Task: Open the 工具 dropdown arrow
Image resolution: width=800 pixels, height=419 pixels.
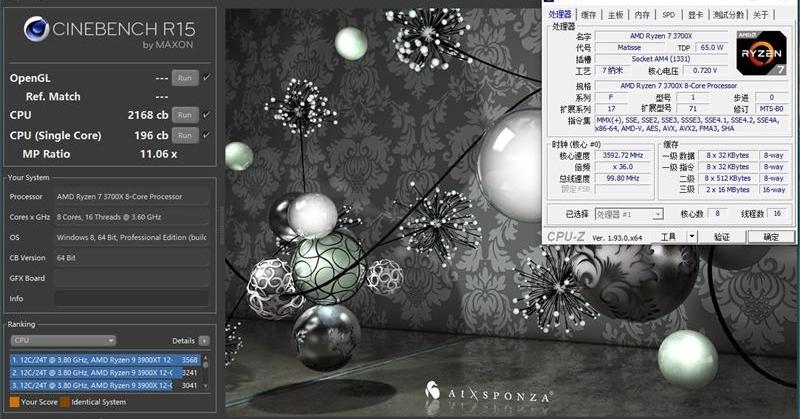Action: coord(691,237)
